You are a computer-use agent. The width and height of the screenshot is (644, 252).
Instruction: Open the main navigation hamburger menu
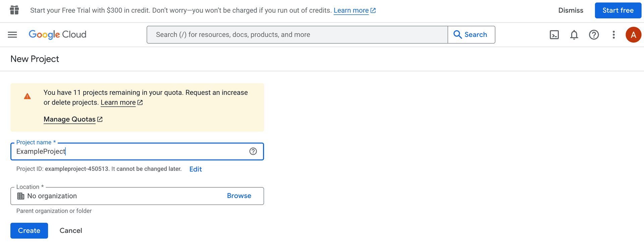(12, 35)
